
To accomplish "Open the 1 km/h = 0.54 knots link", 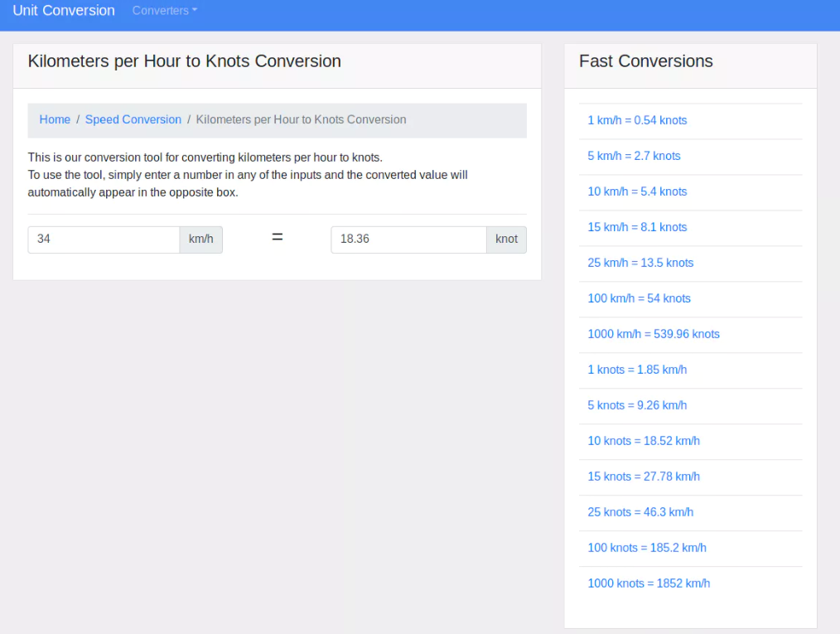I will (x=637, y=120).
